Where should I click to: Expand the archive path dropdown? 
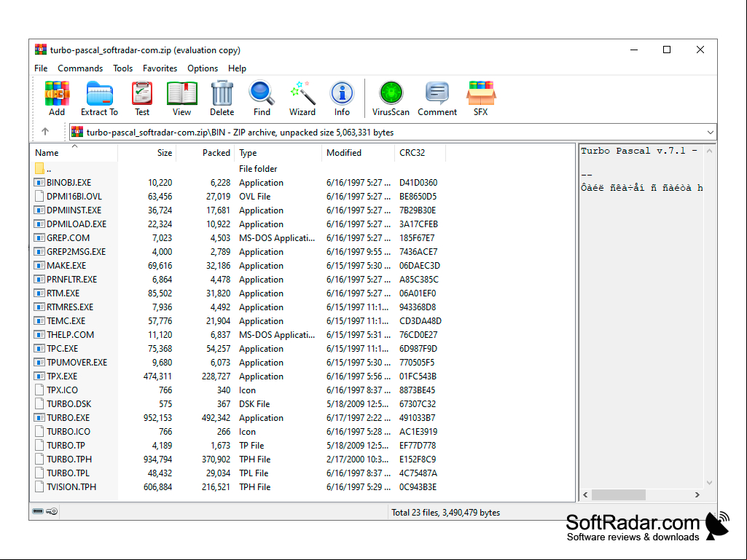tap(711, 133)
